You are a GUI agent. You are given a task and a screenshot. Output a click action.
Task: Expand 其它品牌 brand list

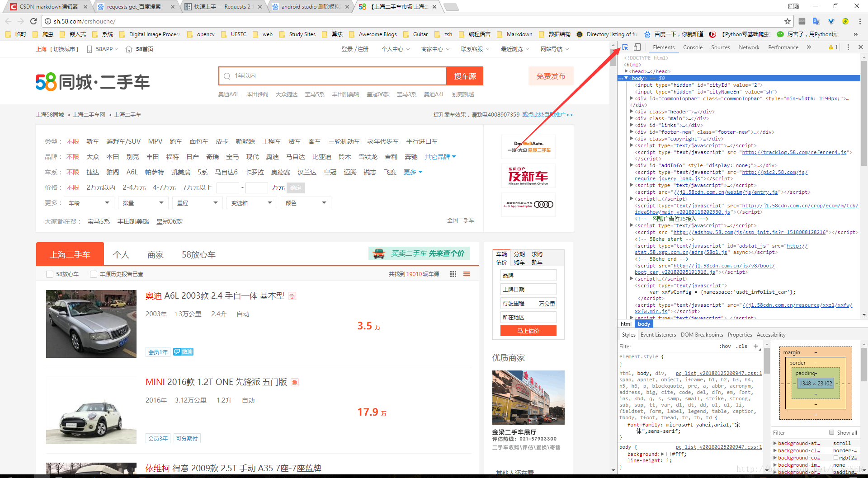(440, 157)
